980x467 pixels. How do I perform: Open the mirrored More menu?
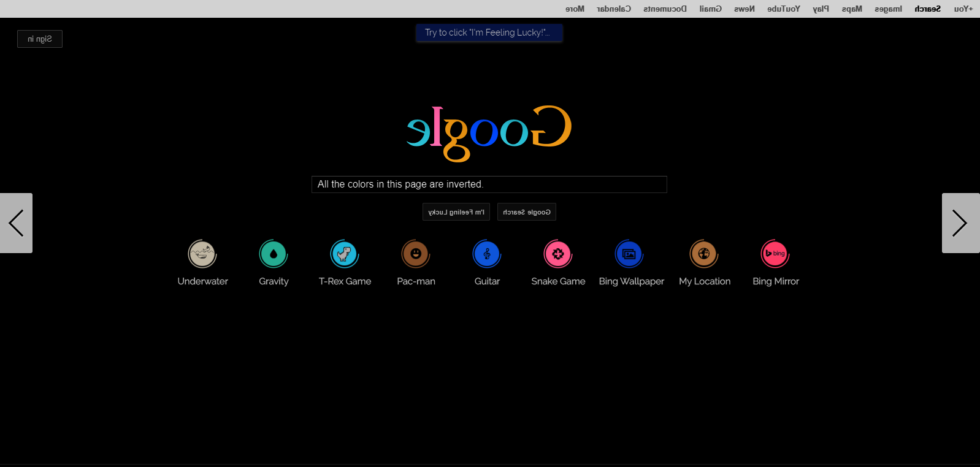tap(575, 9)
